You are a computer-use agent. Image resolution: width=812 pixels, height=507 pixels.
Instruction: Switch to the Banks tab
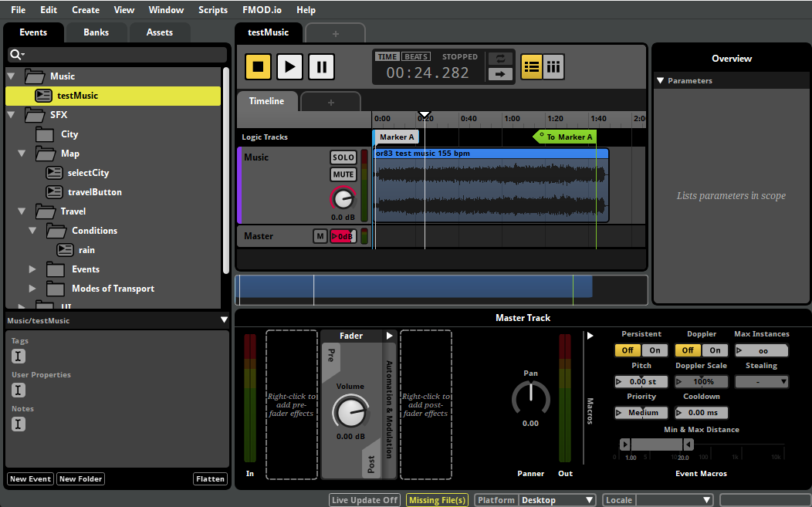pos(96,32)
